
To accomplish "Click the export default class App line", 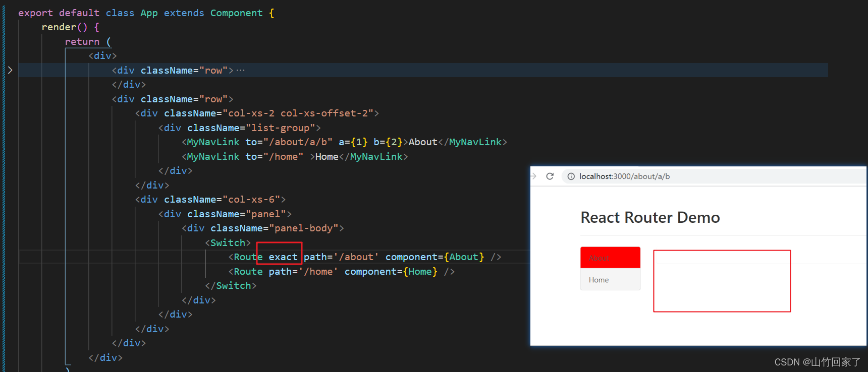I will [x=146, y=13].
